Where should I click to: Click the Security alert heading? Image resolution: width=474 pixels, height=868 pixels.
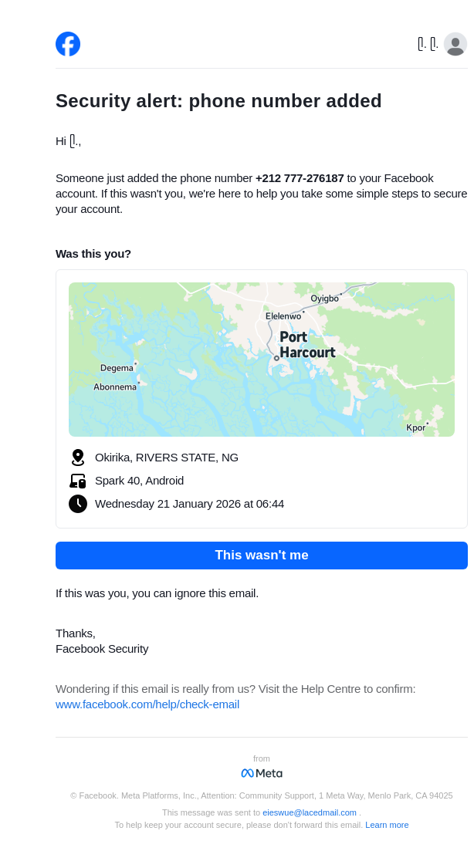[x=218, y=101]
